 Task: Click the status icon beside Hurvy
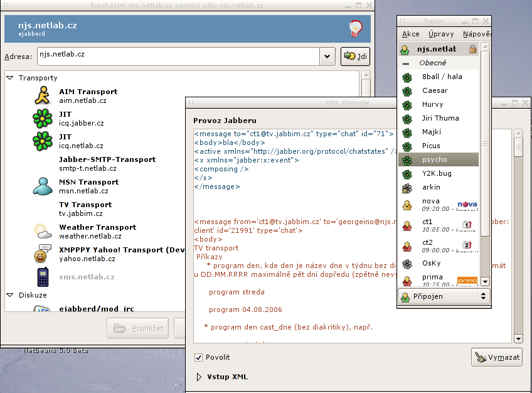click(407, 105)
